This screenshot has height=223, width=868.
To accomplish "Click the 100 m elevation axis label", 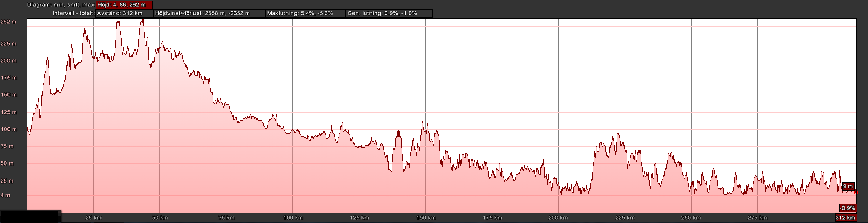I will pos(8,129).
